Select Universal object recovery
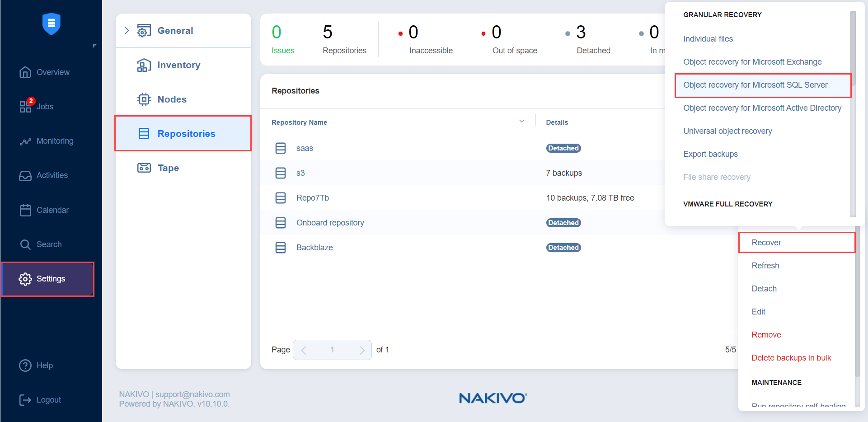Image resolution: width=868 pixels, height=422 pixels. [727, 131]
